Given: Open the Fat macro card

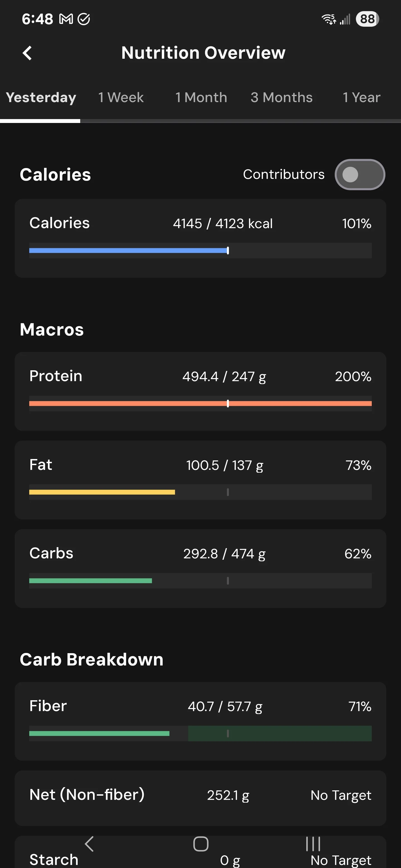Looking at the screenshot, I should coord(200,480).
